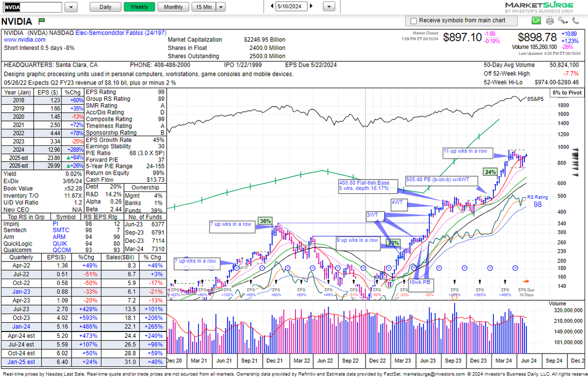Open the green mini chart icon
Screen dimensions: 588x379
[536, 21]
